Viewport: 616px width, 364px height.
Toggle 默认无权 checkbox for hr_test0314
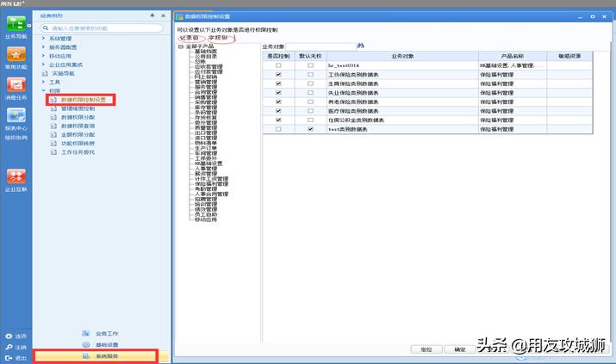(310, 65)
